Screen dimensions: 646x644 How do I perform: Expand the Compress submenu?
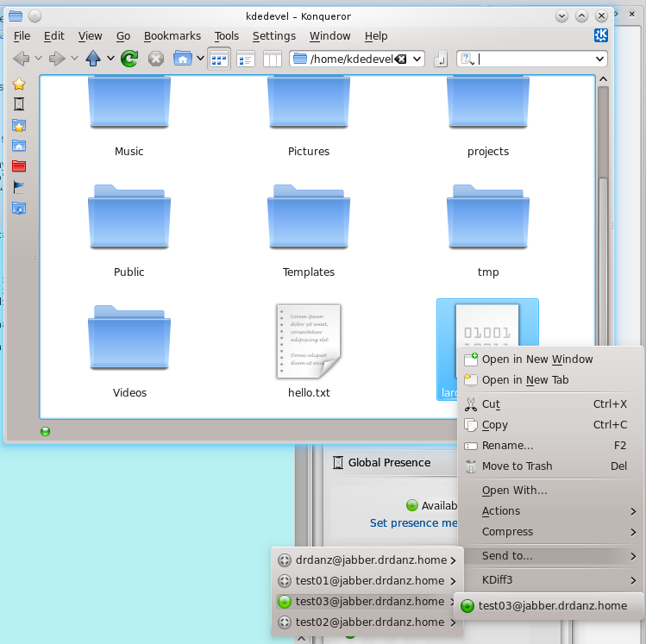click(x=550, y=532)
